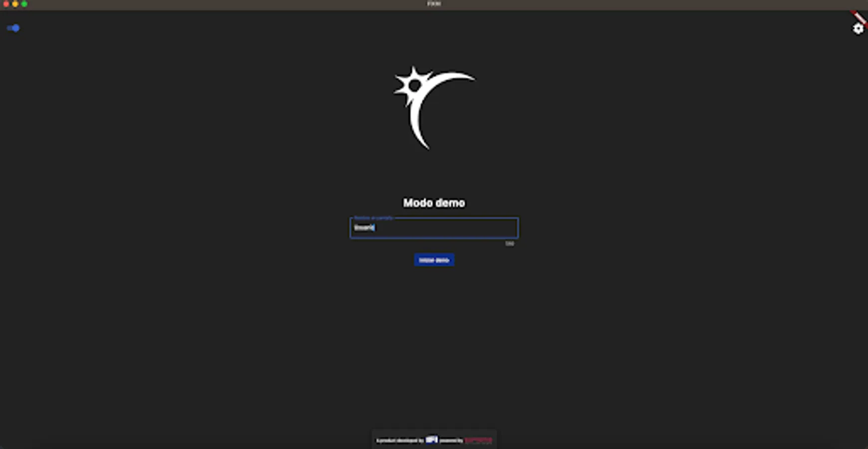The height and width of the screenshot is (449, 868).
Task: Click the green zoom button
Action: point(25,3)
